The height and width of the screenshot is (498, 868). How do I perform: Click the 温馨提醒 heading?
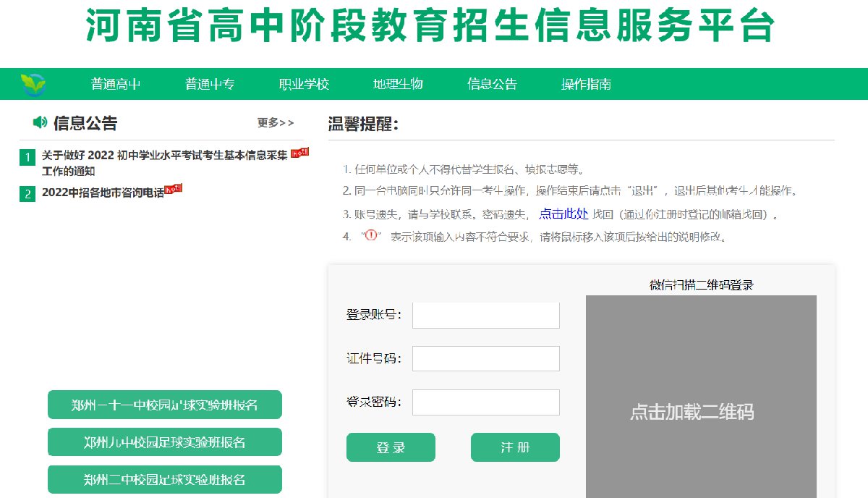(x=363, y=124)
